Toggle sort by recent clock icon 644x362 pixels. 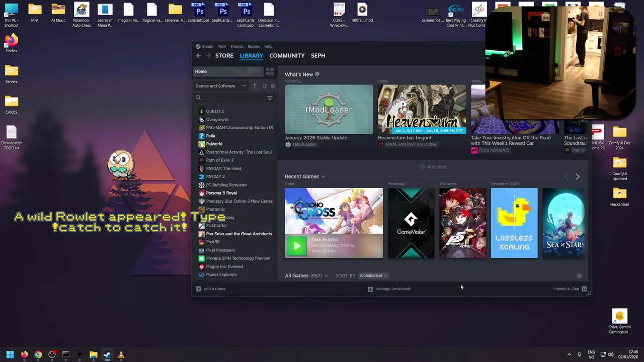click(x=265, y=86)
